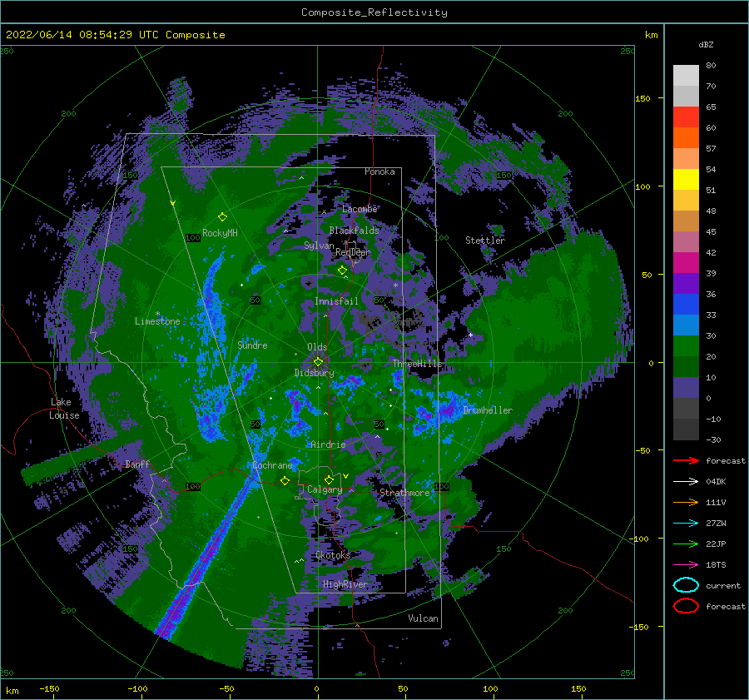Click the Stettler label
This screenshot has width=749, height=700.
click(485, 241)
